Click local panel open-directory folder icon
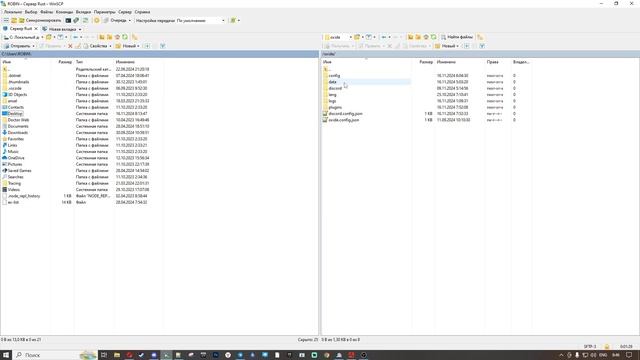The width and height of the screenshot is (640, 360). 49,37
